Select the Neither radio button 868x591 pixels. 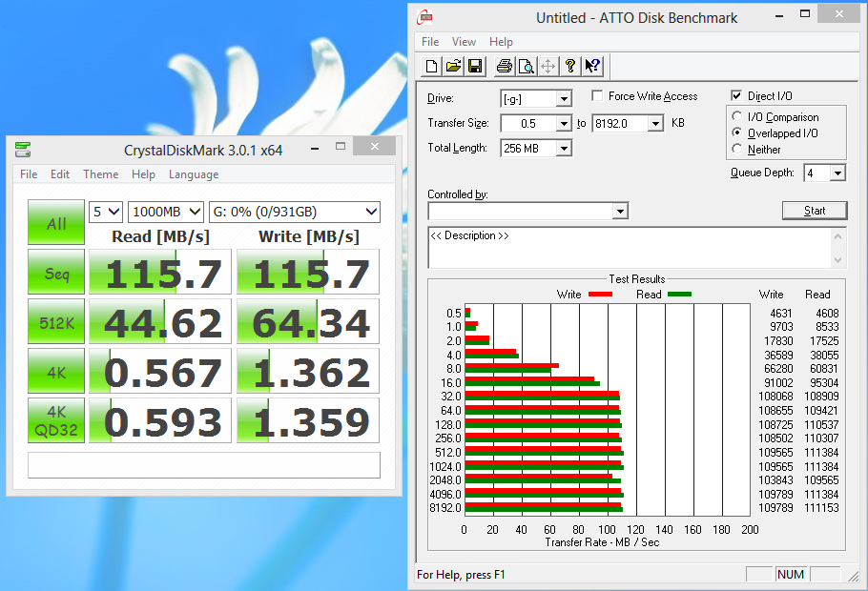[736, 149]
